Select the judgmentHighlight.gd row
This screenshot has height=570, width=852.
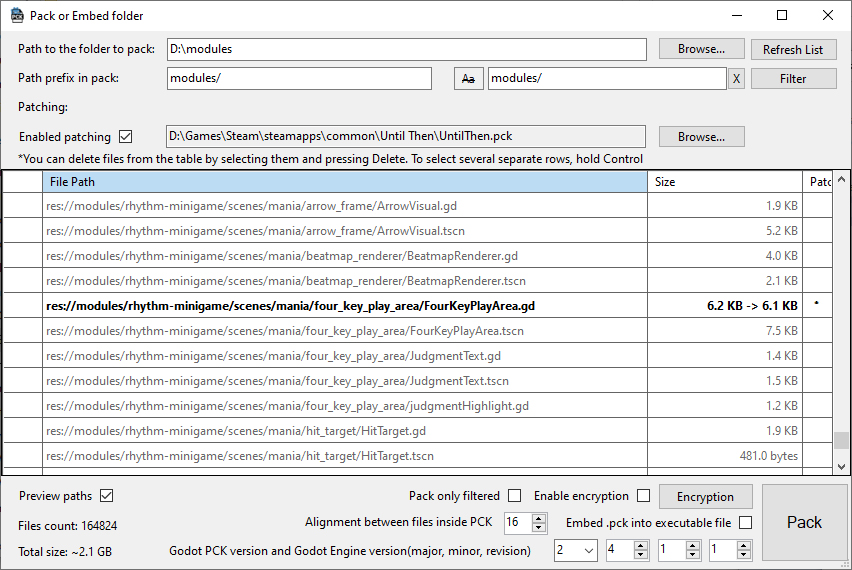[x=417, y=406]
